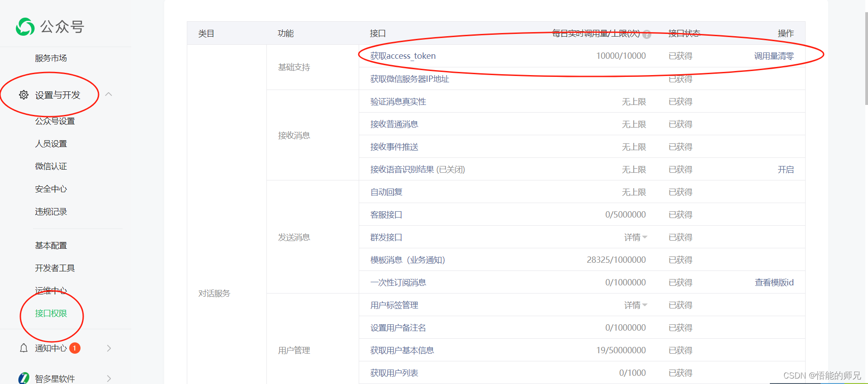The image size is (868, 384).
Task: Click the help question-mark icon in quota header
Action: point(647,34)
